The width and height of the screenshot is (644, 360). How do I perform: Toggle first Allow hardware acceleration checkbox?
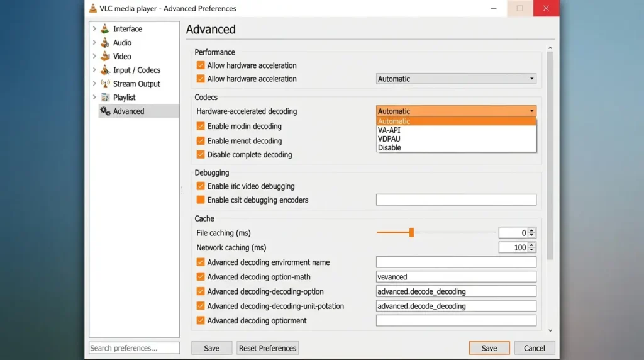coord(201,65)
